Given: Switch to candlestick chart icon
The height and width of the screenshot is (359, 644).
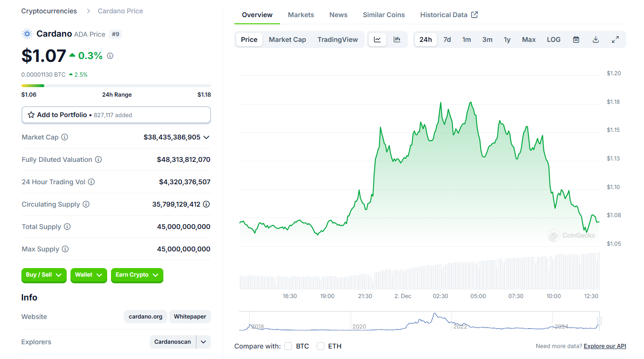Looking at the screenshot, I should (397, 40).
